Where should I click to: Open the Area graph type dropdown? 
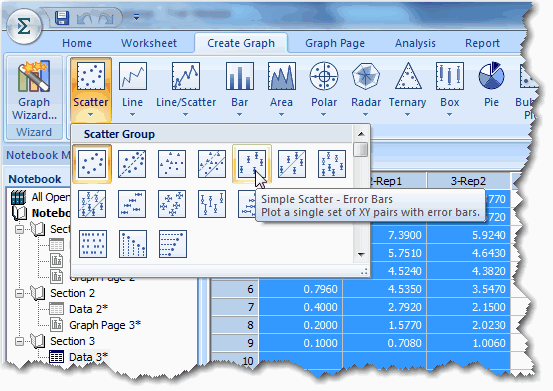pos(281,90)
